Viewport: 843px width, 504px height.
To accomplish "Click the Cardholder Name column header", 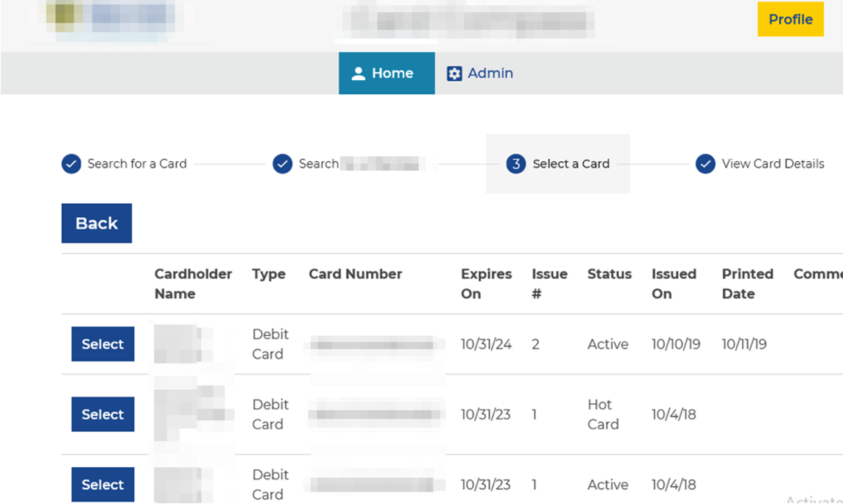I will click(193, 283).
